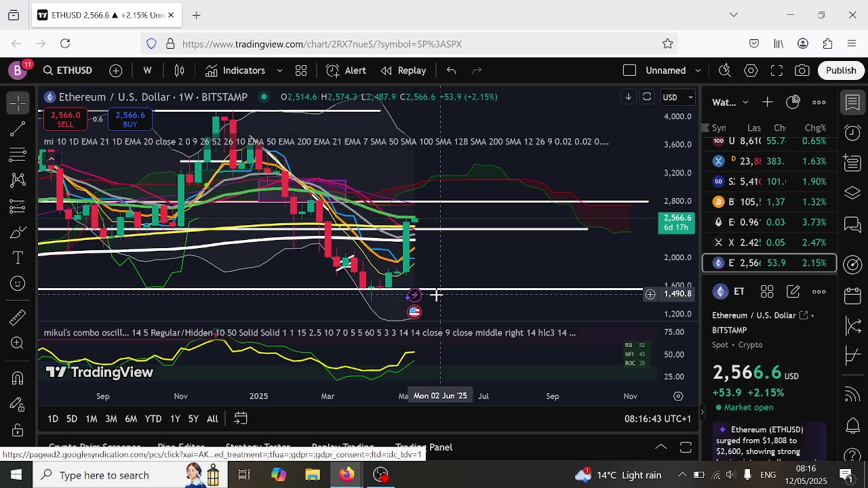
Task: Open the emoji icons tool
Action: [18, 283]
